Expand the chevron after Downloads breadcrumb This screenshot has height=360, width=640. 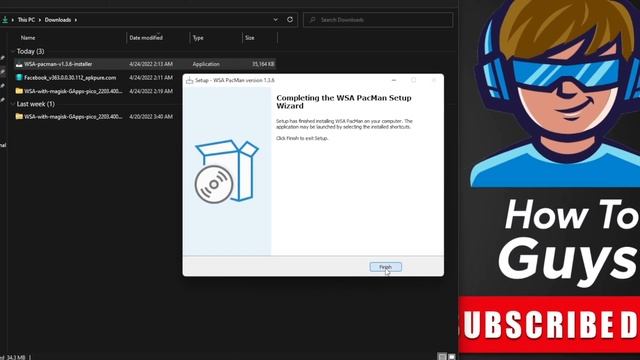tap(76, 20)
